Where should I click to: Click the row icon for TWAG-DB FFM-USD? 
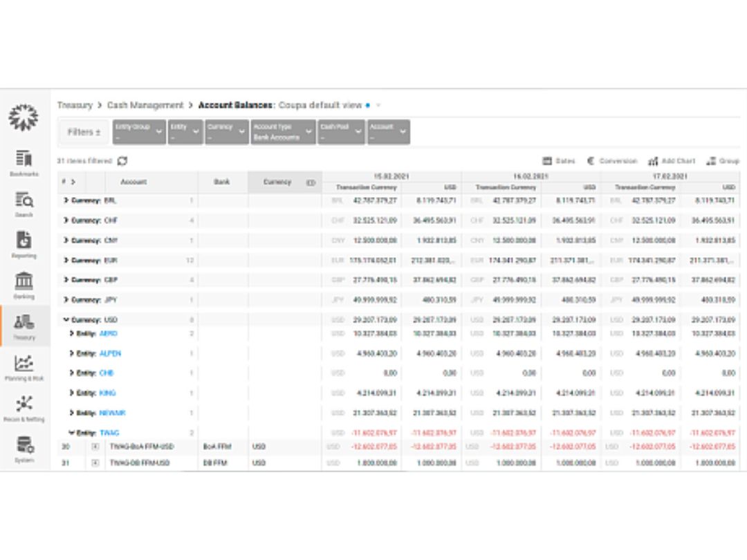[x=95, y=463]
